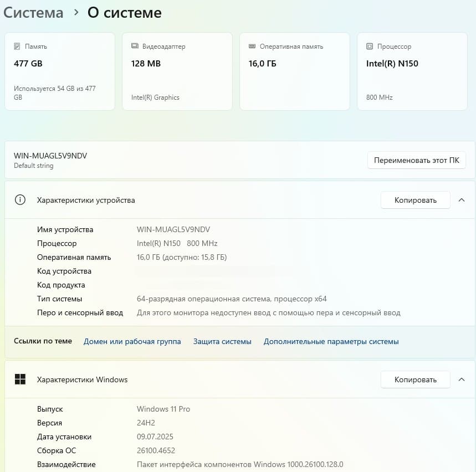Click the storage disk icon beside Память
476x472 pixels.
click(x=17, y=47)
